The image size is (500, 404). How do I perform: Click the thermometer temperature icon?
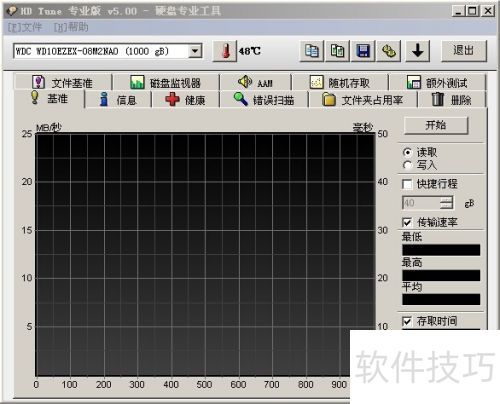click(x=225, y=51)
